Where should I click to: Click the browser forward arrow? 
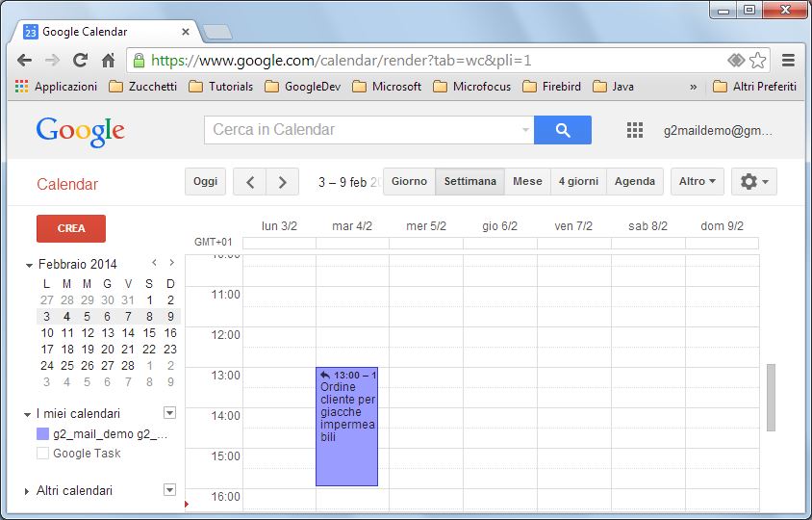(52, 61)
